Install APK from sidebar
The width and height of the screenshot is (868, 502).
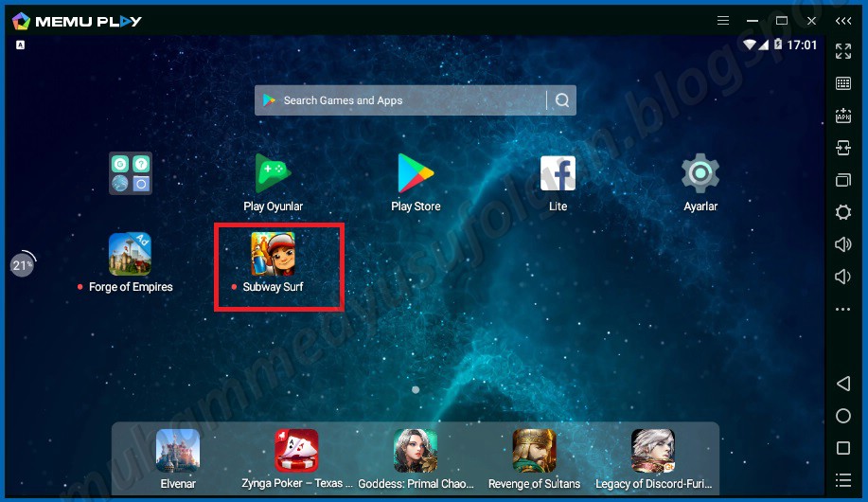[843, 116]
